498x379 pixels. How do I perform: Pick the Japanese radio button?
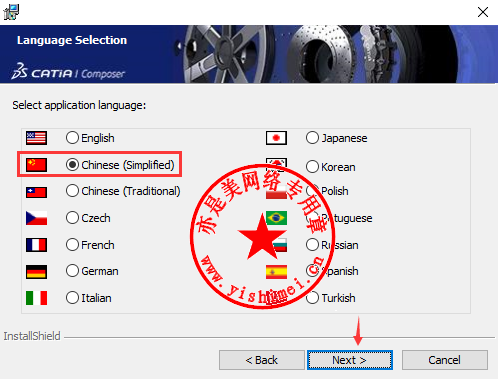[312, 138]
